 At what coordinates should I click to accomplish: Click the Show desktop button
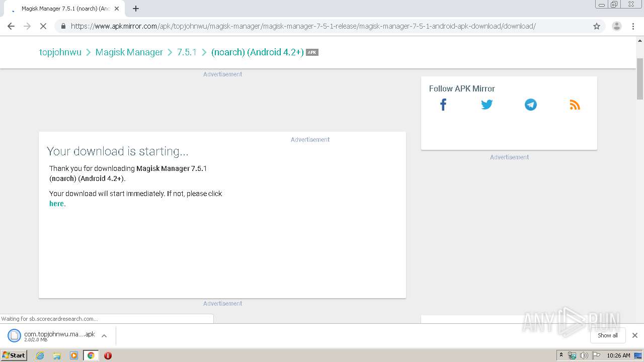pyautogui.click(x=638, y=355)
